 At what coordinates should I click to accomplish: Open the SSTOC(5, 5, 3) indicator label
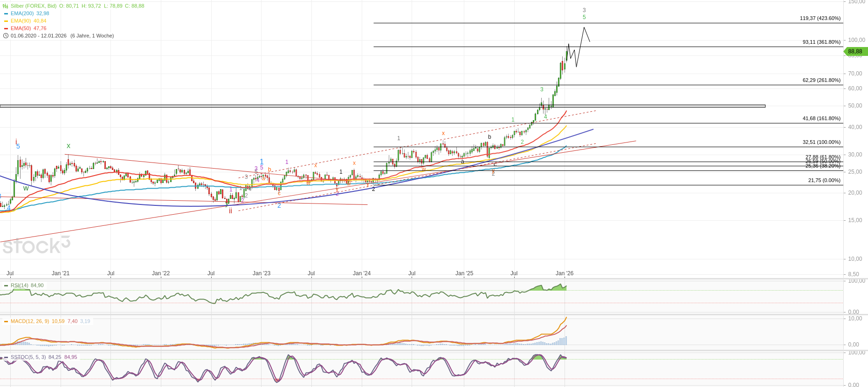[28, 357]
